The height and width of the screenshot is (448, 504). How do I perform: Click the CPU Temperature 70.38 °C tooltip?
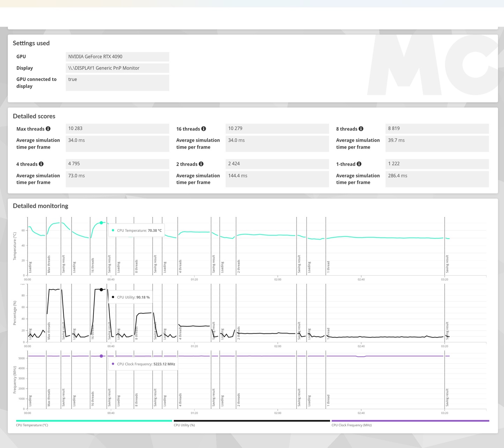(x=136, y=230)
